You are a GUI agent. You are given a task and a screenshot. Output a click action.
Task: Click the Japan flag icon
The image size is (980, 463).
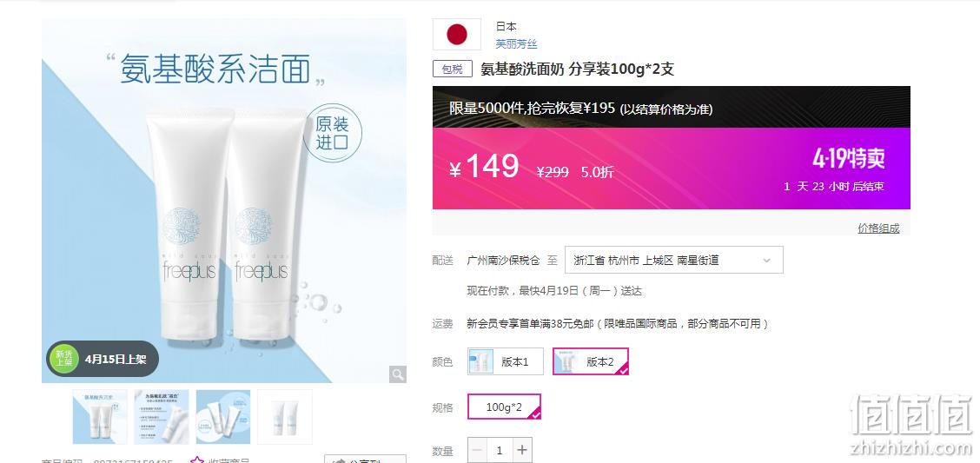(457, 35)
